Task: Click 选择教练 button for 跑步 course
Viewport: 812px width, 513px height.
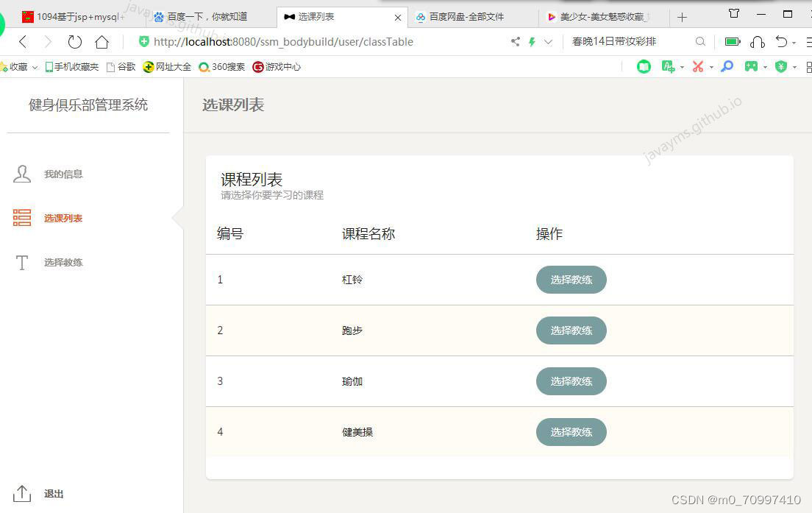Action: [571, 330]
